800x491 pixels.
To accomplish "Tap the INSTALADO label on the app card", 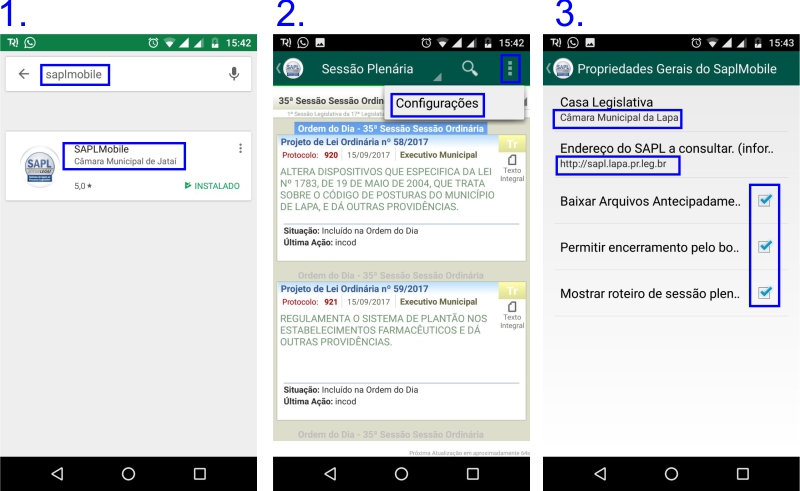I will [212, 186].
